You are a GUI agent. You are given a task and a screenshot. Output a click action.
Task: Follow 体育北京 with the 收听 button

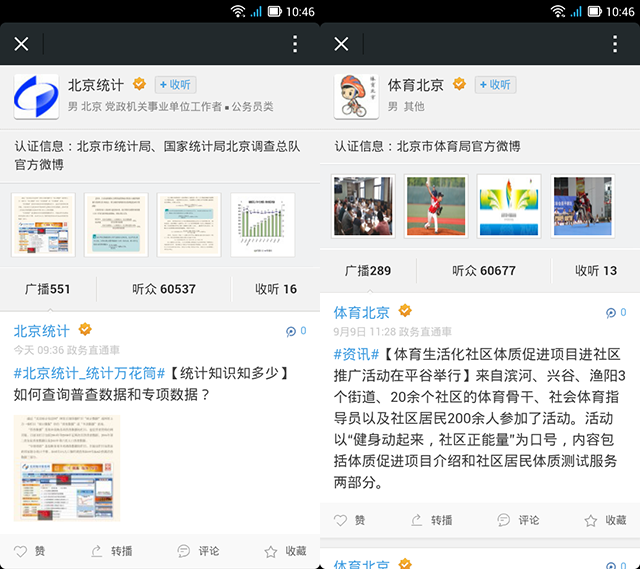point(494,85)
